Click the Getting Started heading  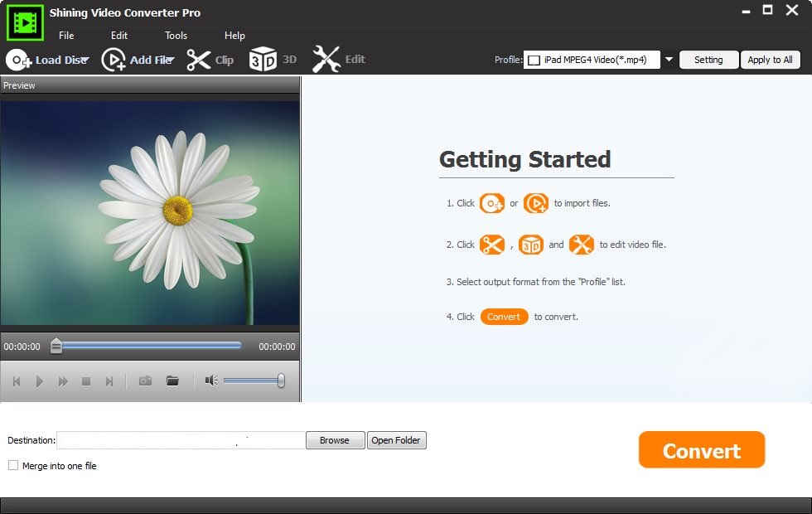pos(525,159)
